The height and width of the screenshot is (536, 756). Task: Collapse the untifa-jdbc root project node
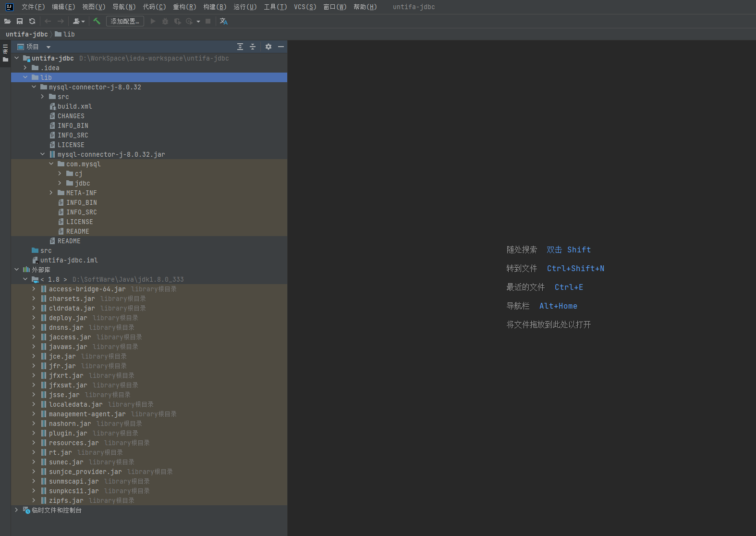[17, 58]
